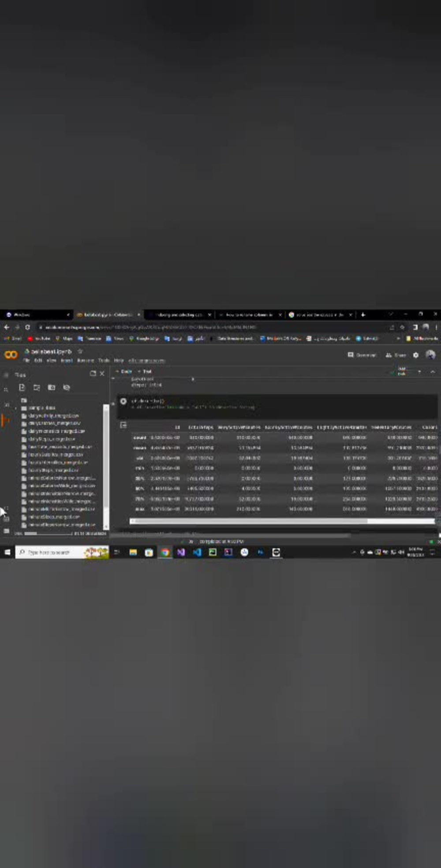Upload a file to session storage
The width and height of the screenshot is (441, 868).
[22, 387]
